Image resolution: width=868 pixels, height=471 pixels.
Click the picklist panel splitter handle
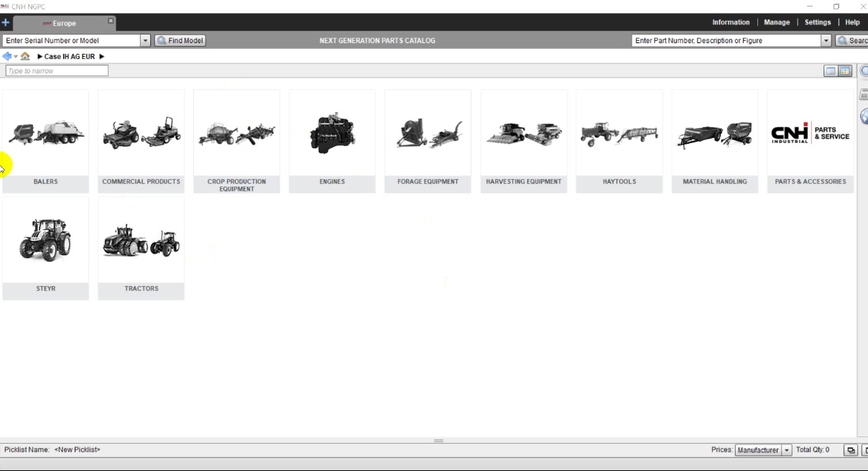pos(438,440)
